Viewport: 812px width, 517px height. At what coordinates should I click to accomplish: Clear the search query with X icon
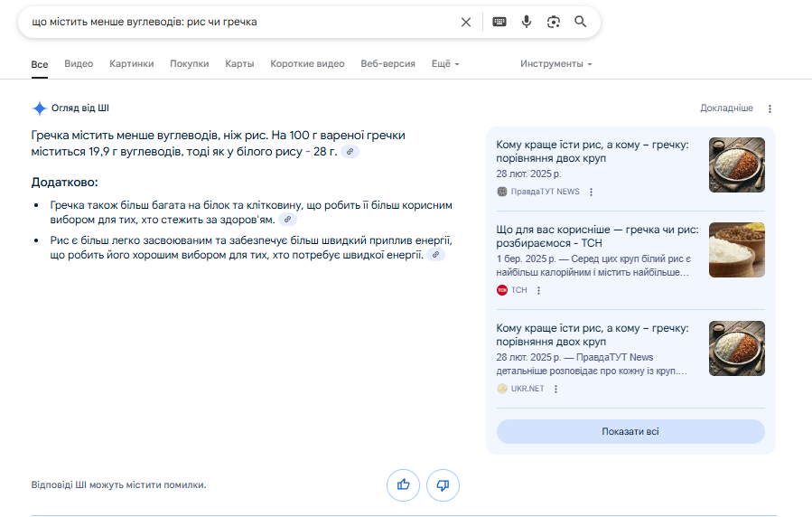pyautogui.click(x=465, y=22)
